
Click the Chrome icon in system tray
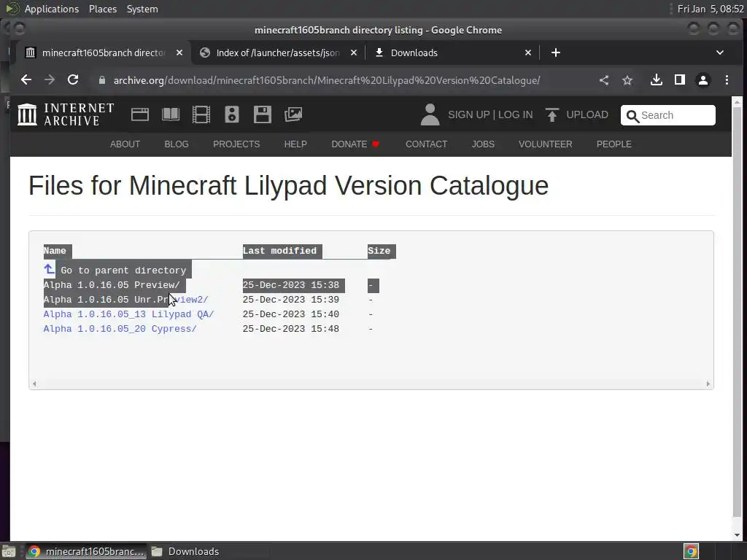click(x=691, y=551)
